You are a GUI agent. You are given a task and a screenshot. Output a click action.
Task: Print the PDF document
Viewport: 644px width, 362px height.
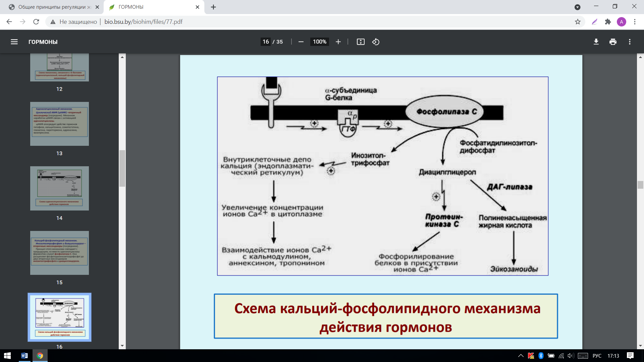point(613,42)
